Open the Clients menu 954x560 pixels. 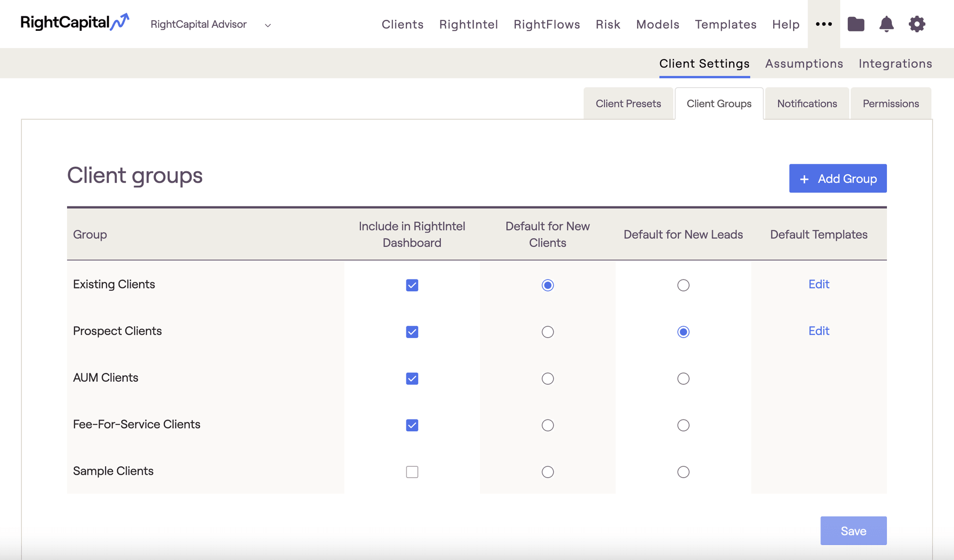[402, 24]
